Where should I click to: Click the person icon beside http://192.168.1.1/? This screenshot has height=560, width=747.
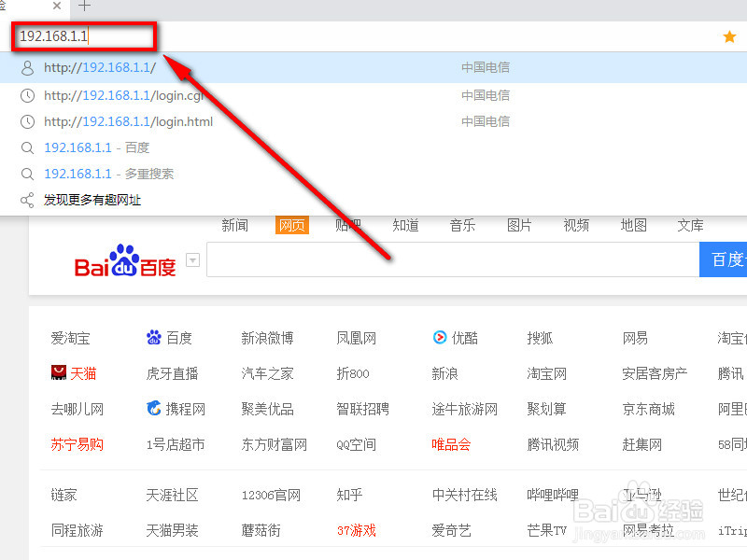tap(26, 67)
